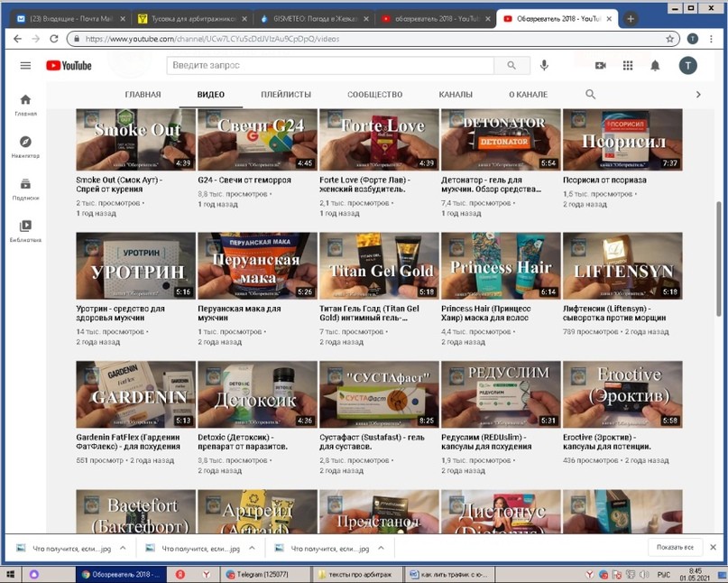The width and height of the screenshot is (728, 583).
Task: Open the YouTube apps grid icon
Action: click(628, 66)
